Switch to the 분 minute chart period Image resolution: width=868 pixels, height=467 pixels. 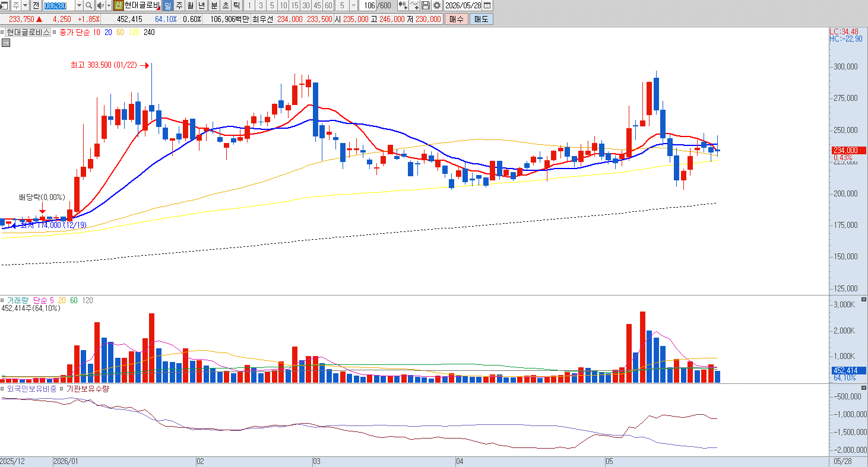click(214, 5)
